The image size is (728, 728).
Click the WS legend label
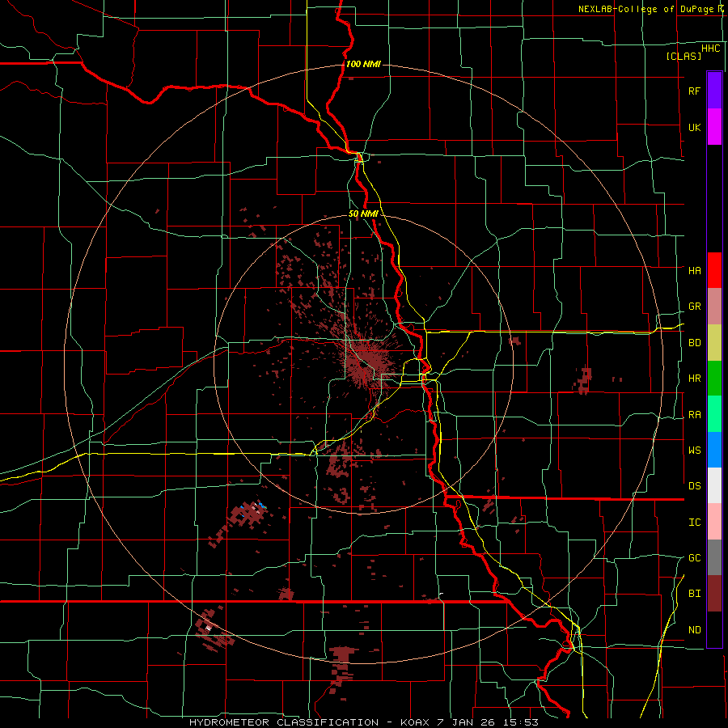click(694, 450)
